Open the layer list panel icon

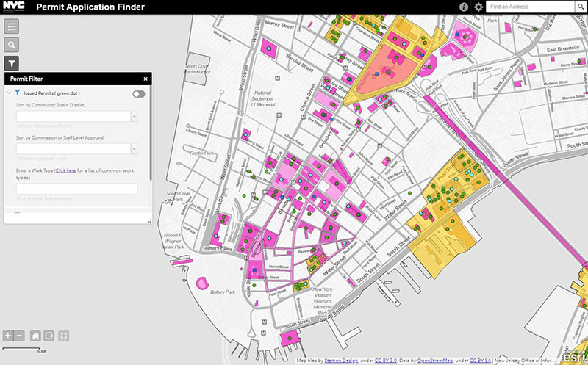pos(12,26)
